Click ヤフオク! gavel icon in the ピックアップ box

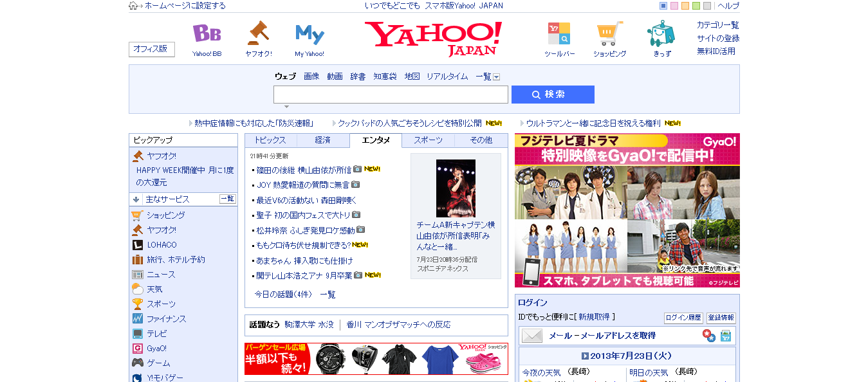pos(138,156)
